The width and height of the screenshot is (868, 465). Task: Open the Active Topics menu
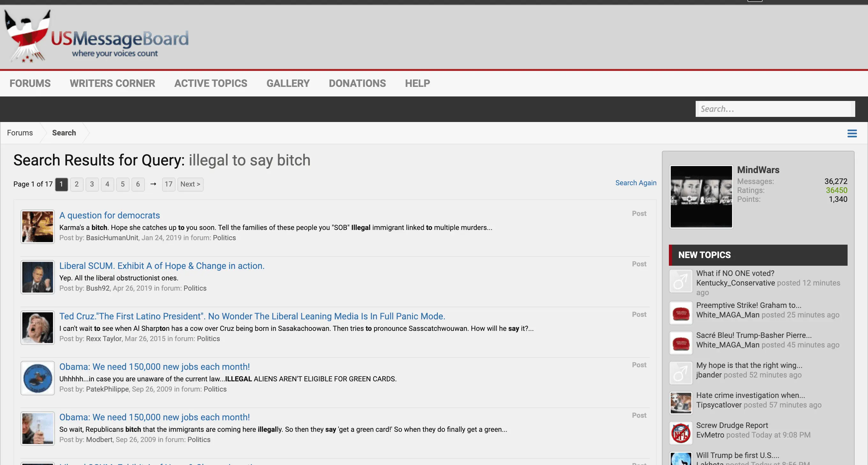tap(211, 83)
